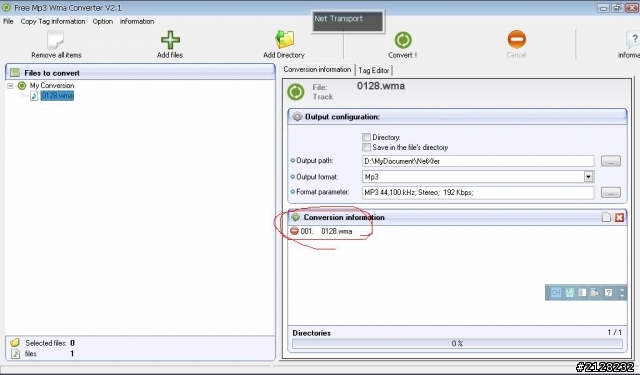
Task: Click the music note icon beside 0128.wma
Action: (34, 95)
